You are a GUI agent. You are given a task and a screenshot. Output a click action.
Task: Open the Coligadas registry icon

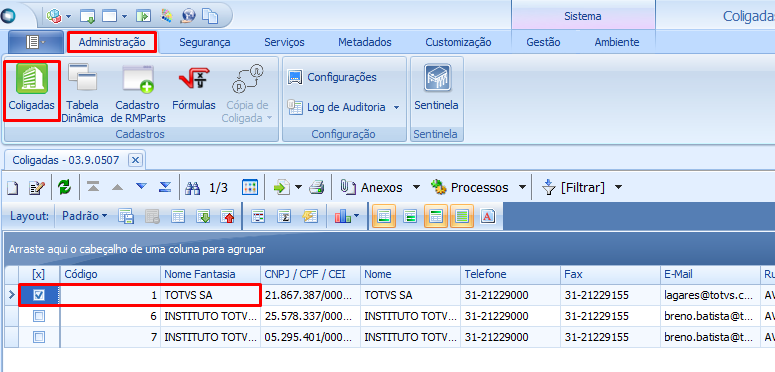tap(32, 90)
